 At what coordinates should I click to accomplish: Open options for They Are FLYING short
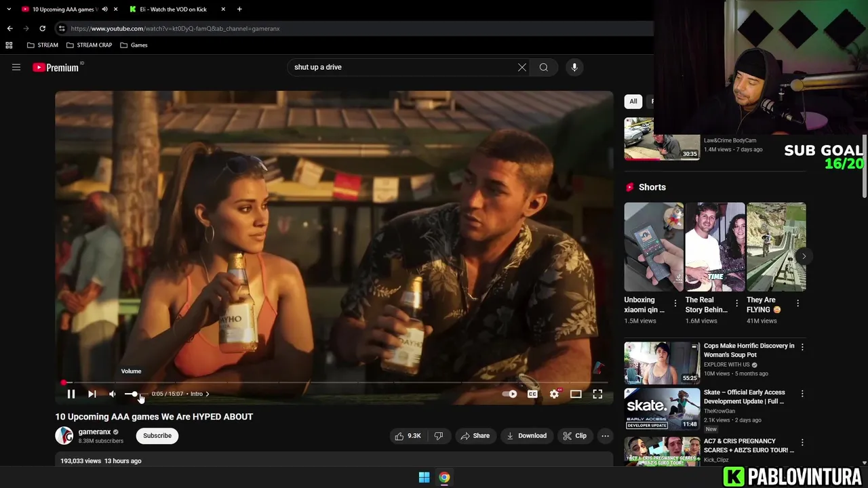pyautogui.click(x=797, y=304)
